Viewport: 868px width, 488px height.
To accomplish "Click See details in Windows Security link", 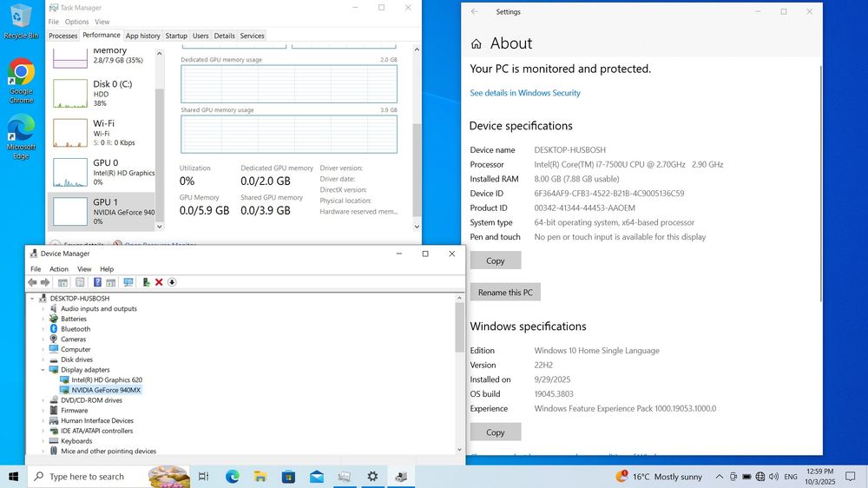I will 525,93.
